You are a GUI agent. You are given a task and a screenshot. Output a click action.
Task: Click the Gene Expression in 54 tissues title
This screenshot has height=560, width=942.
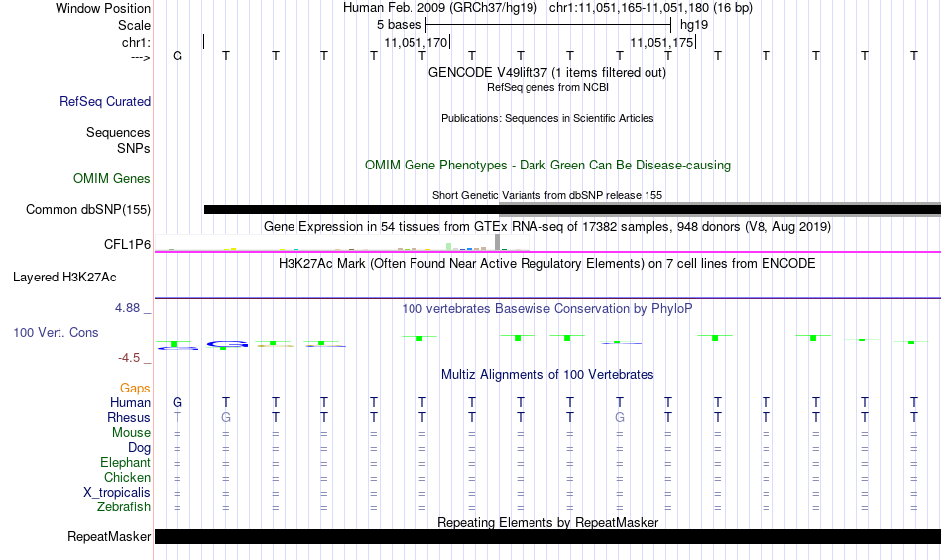click(x=547, y=226)
